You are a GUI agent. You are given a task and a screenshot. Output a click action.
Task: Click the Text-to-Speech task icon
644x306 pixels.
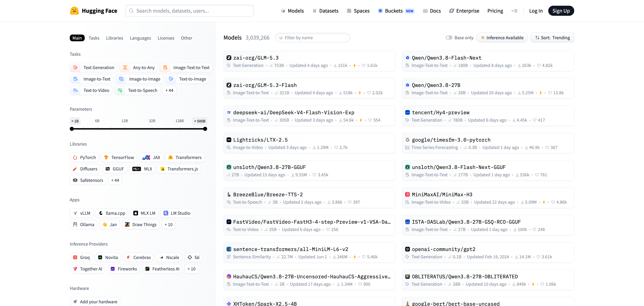tap(120, 90)
